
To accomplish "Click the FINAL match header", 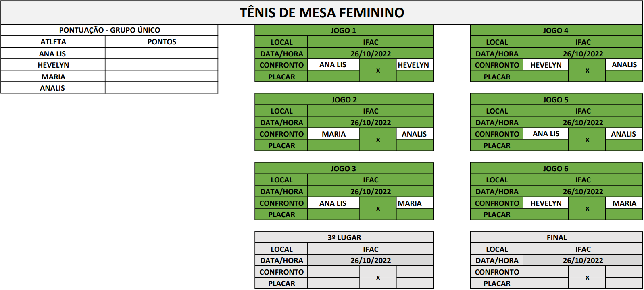I will coord(556,237).
